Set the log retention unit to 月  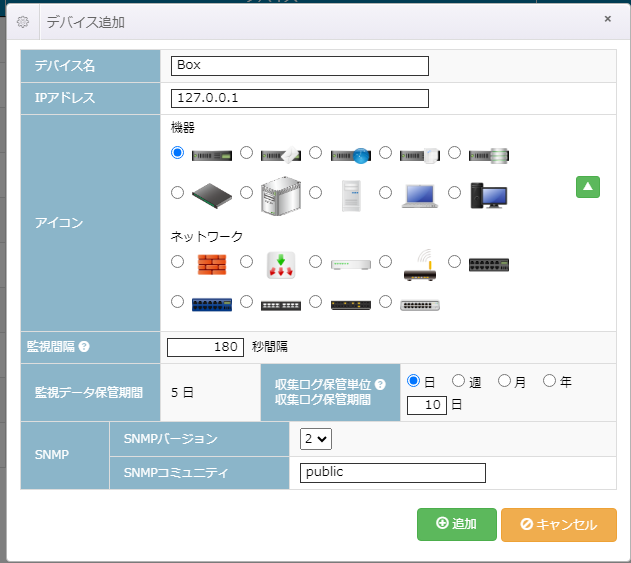[x=504, y=381]
